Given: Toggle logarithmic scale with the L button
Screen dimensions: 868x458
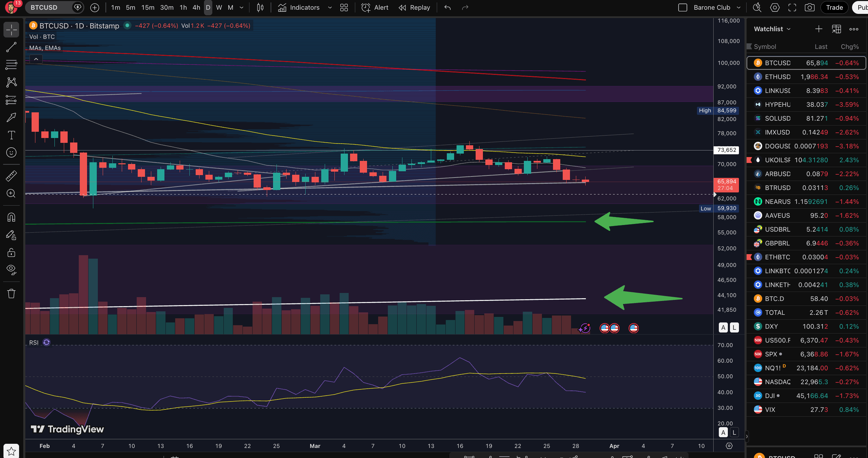Looking at the screenshot, I should (x=734, y=327).
